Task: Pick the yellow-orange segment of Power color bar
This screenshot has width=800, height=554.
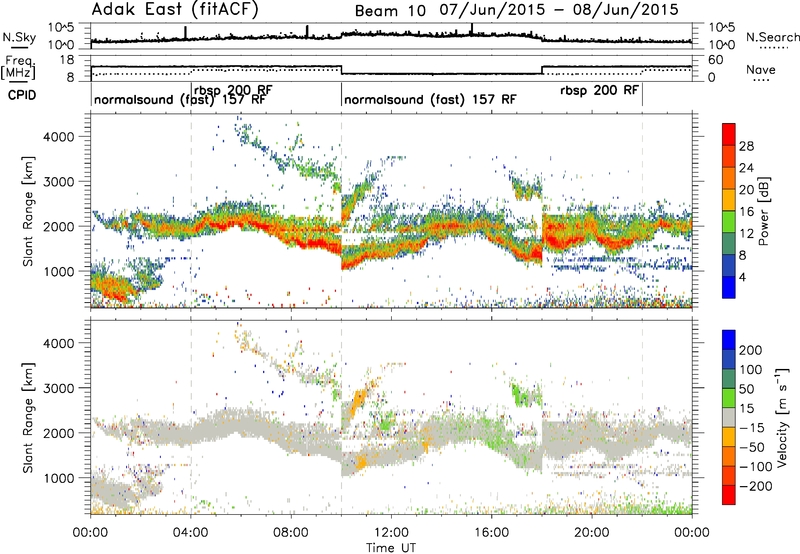Action: tap(729, 200)
